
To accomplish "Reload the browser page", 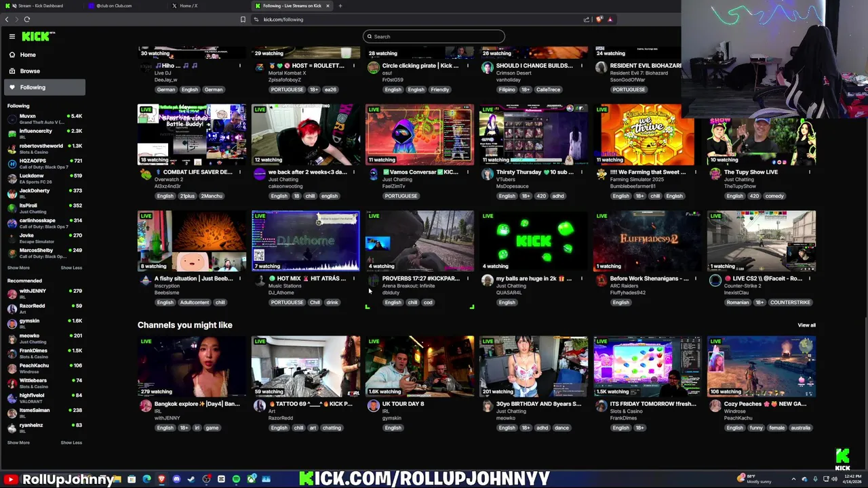I will (26, 20).
